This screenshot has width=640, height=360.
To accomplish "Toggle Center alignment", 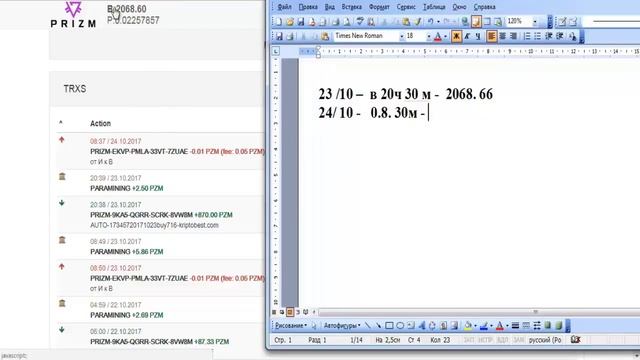I will [502, 36].
